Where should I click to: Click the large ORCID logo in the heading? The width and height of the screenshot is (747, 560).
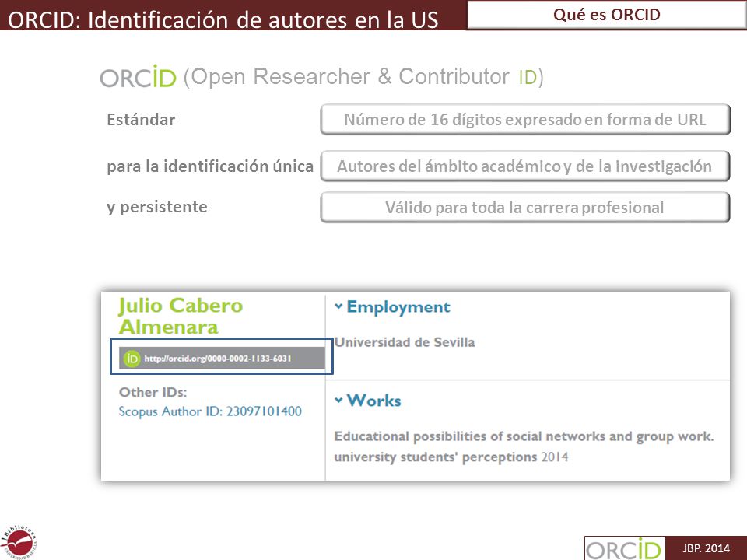click(x=138, y=77)
